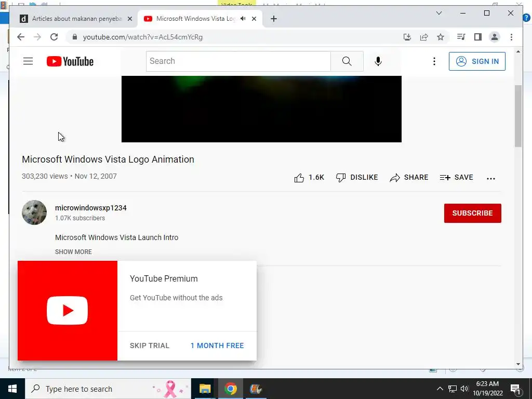
Task: Open Movie Maker taskbar icon
Action: pos(256,389)
